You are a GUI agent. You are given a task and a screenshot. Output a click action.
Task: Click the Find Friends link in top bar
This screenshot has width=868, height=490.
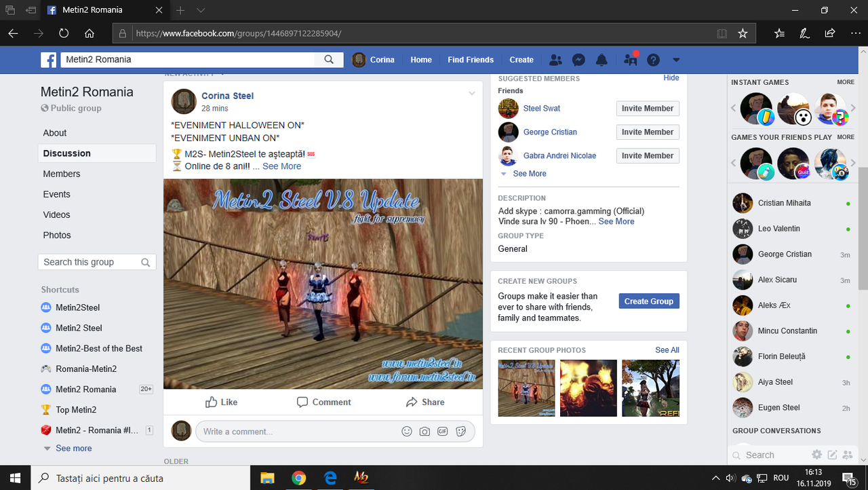[471, 60]
